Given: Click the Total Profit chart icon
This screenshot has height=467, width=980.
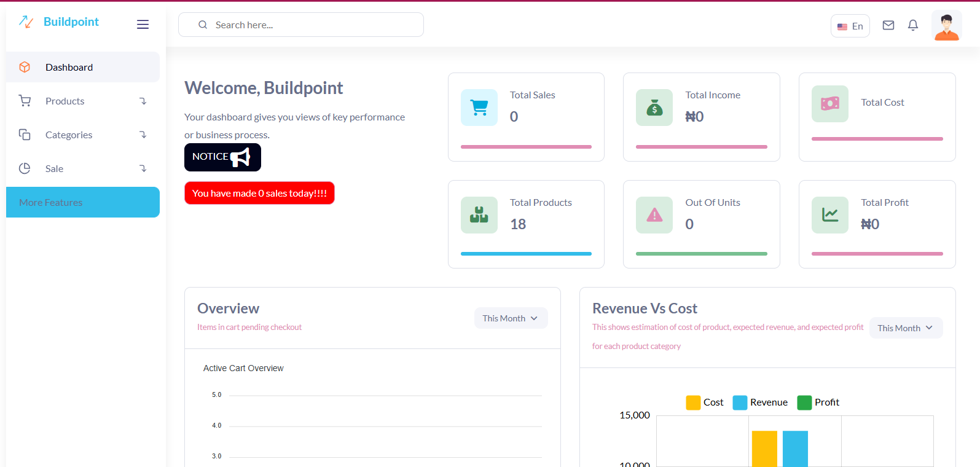Looking at the screenshot, I should tap(829, 215).
